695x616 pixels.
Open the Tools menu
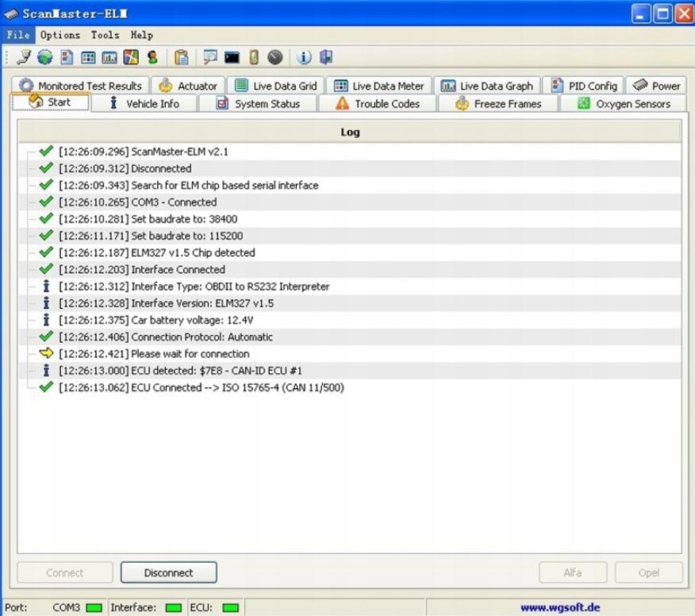(105, 35)
